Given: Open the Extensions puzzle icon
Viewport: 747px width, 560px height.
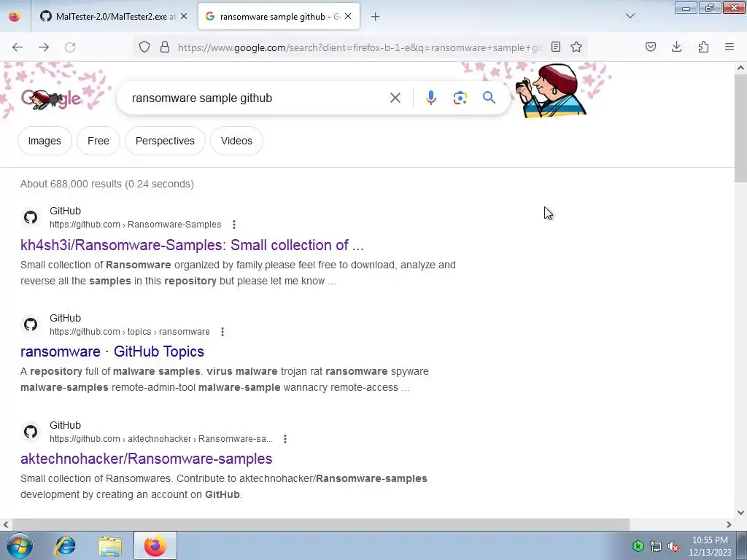Looking at the screenshot, I should coord(703,47).
